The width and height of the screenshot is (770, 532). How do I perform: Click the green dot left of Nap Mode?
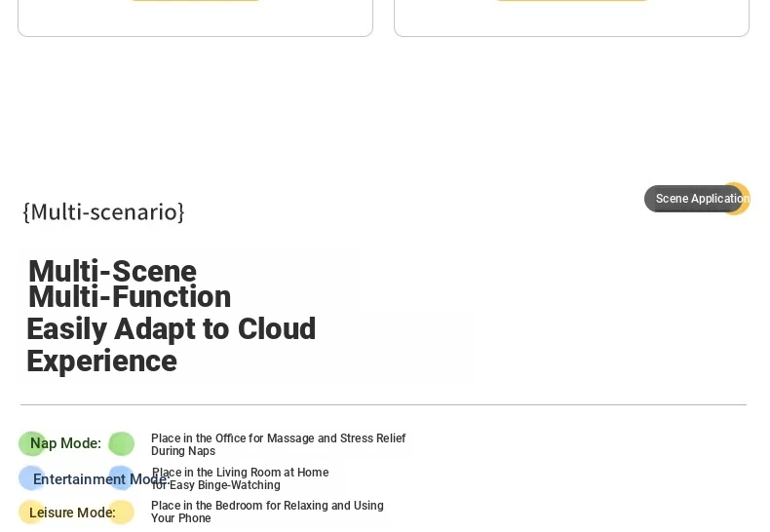tap(31, 444)
